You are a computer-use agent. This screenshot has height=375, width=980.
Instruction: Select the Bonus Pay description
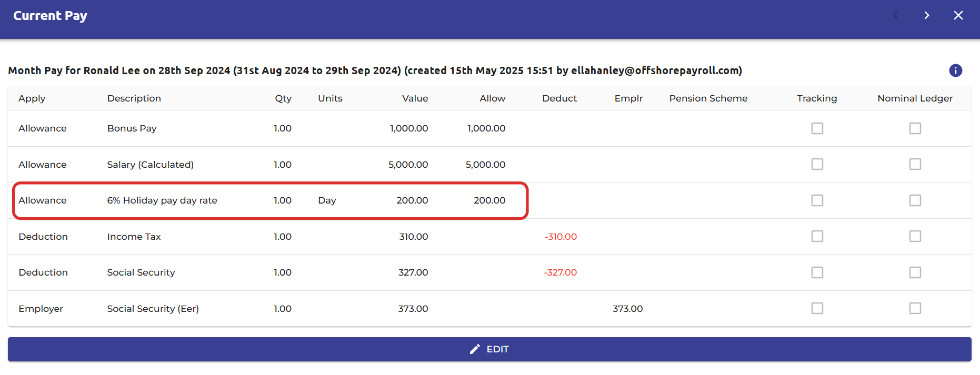[x=132, y=128]
